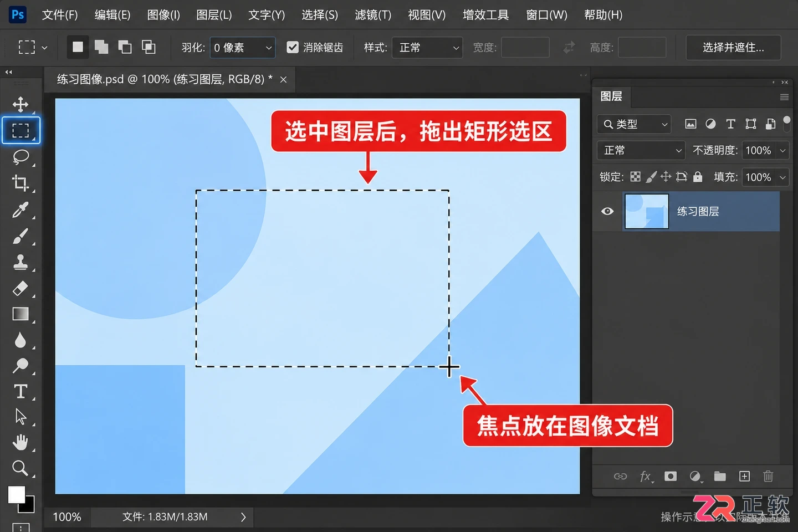798x532 pixels.
Task: Open the 滤镜(T) menu
Action: (x=373, y=15)
